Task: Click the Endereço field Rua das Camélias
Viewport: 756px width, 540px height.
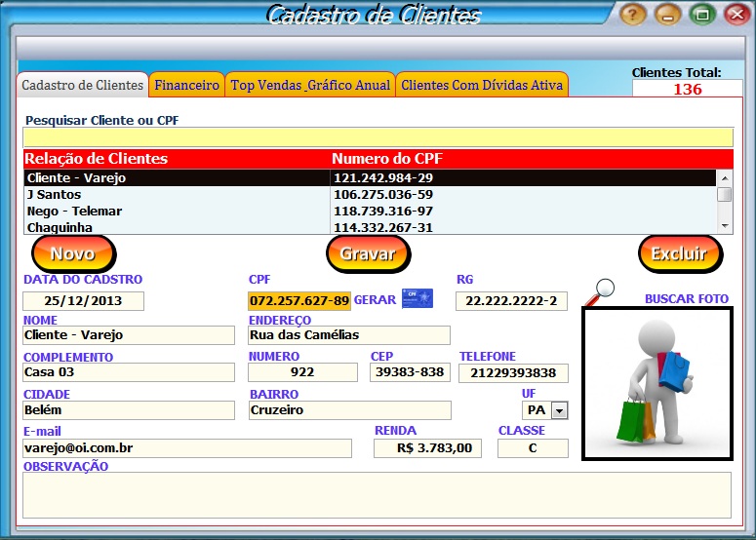Action: (349, 335)
